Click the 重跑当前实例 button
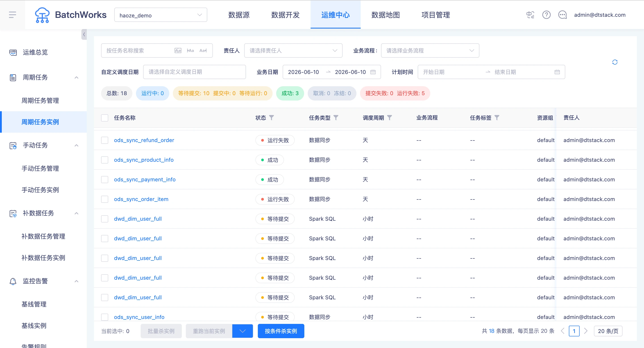Screen dimensions: 644x348 pyautogui.click(x=209, y=331)
